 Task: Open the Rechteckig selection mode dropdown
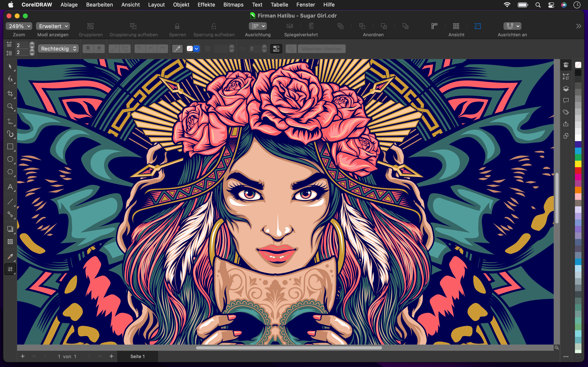tap(58, 49)
